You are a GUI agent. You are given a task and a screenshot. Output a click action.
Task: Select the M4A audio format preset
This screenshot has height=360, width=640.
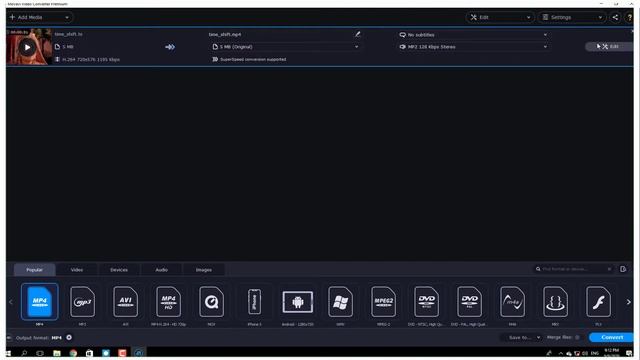click(512, 302)
